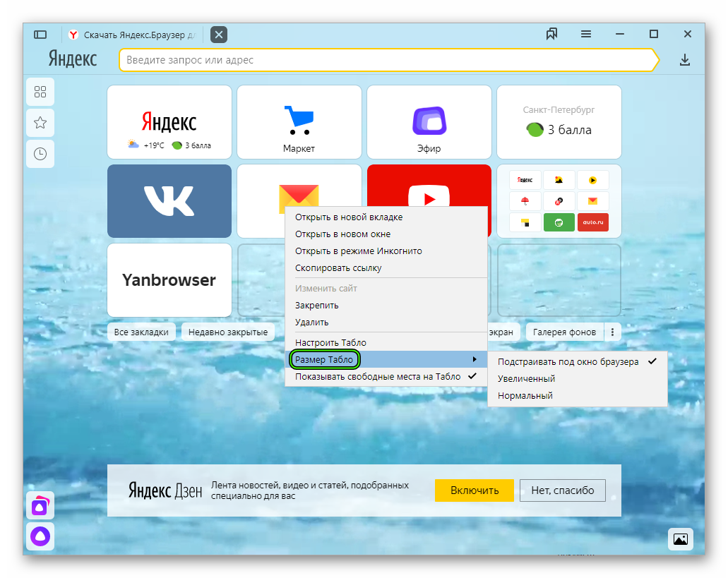Screen dimensions: 728x578
Task: Open the Yanbrowser tile
Action: (x=169, y=280)
